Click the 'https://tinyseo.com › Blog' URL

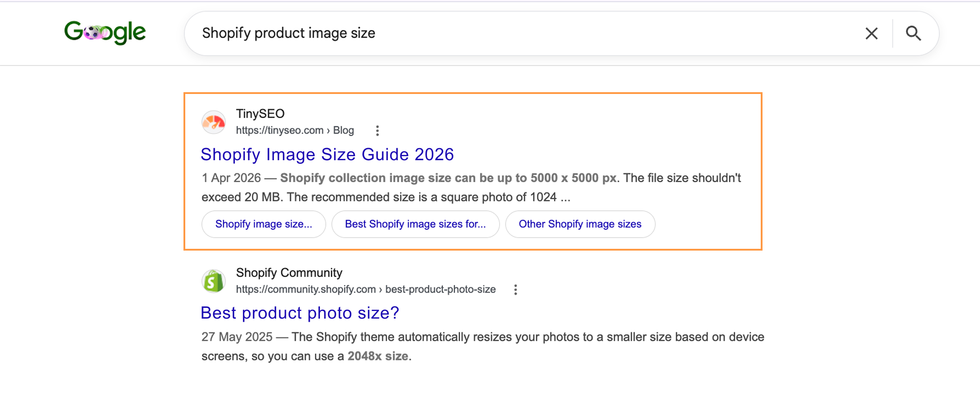[x=295, y=130]
